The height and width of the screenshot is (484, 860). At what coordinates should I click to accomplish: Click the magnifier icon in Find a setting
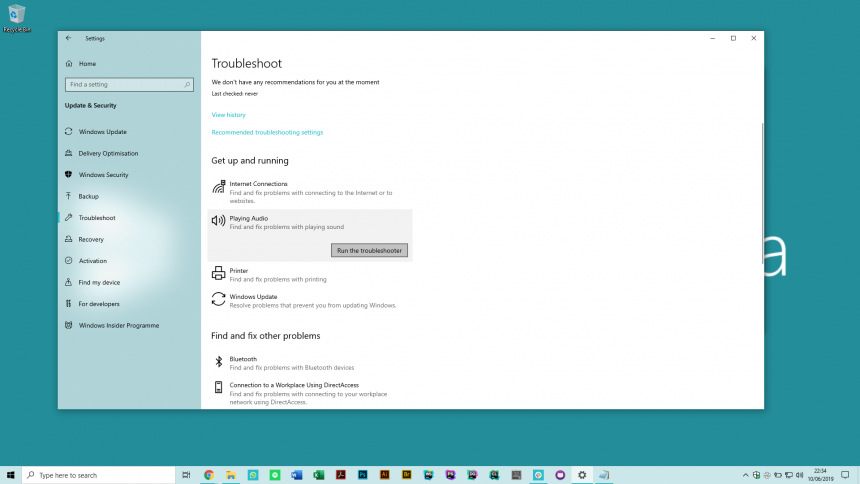187,85
